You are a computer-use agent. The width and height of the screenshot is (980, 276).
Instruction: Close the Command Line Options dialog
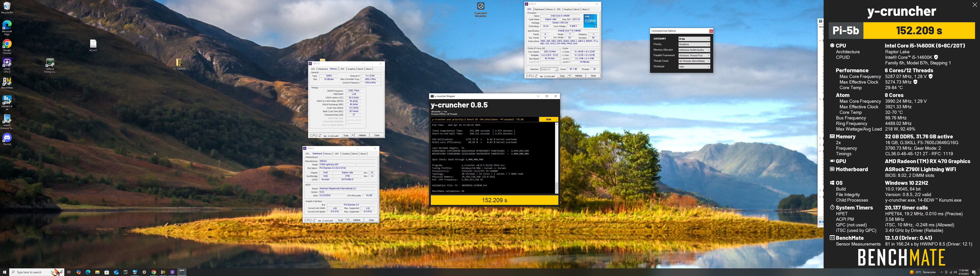711,31
